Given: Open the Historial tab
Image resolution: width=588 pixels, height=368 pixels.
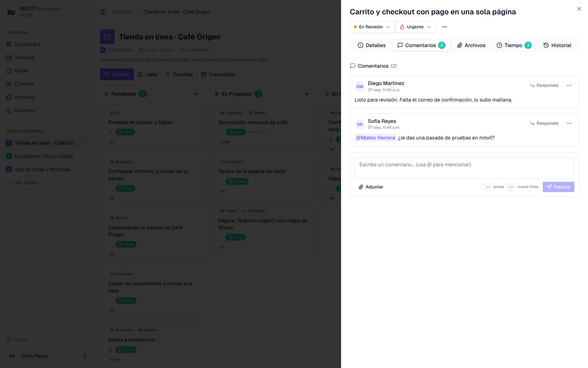Looking at the screenshot, I should (557, 45).
